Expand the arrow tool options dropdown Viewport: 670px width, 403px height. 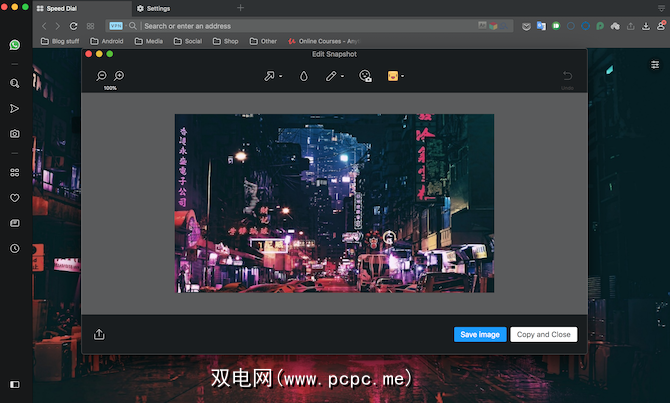280,76
